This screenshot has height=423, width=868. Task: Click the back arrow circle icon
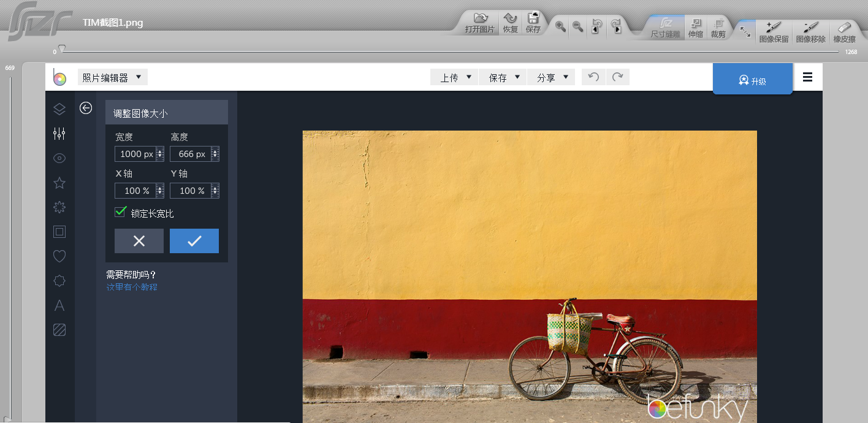(x=86, y=108)
